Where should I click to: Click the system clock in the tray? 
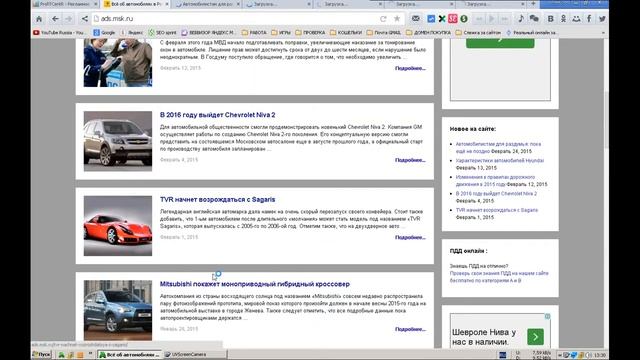600,355
